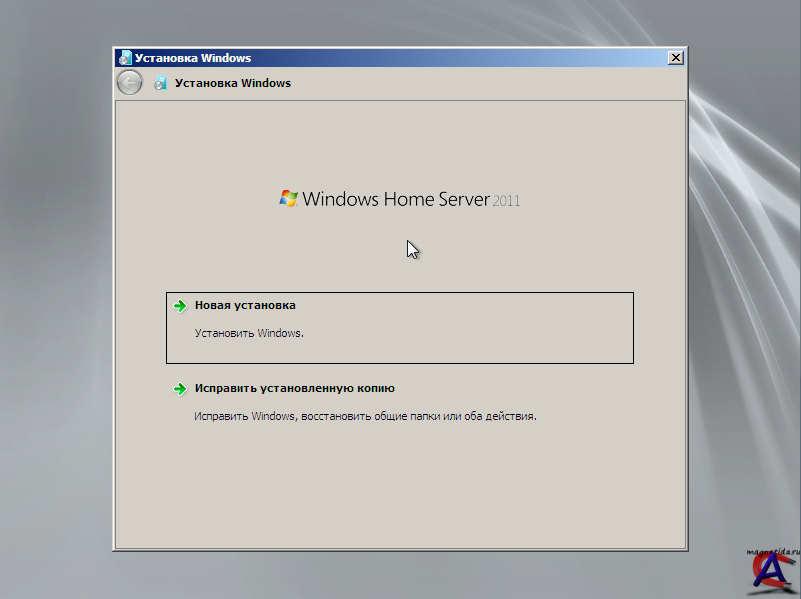Click the Windows flag logo
801x599 pixels.
(288, 198)
